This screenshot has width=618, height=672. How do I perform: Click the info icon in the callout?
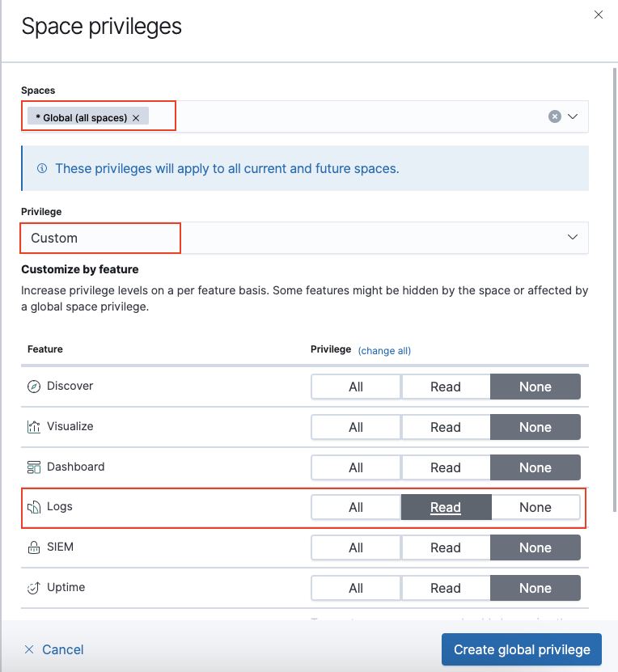pos(42,168)
